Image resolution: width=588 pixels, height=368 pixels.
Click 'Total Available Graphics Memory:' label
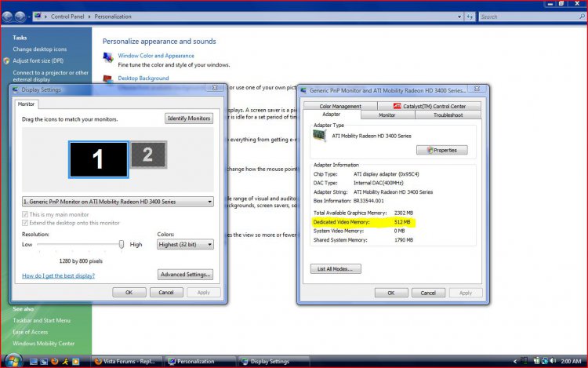click(x=350, y=213)
